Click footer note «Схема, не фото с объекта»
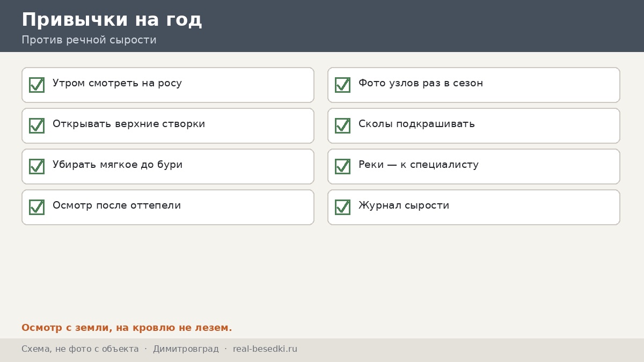Viewport: 644px width, 362px height. pyautogui.click(x=80, y=349)
